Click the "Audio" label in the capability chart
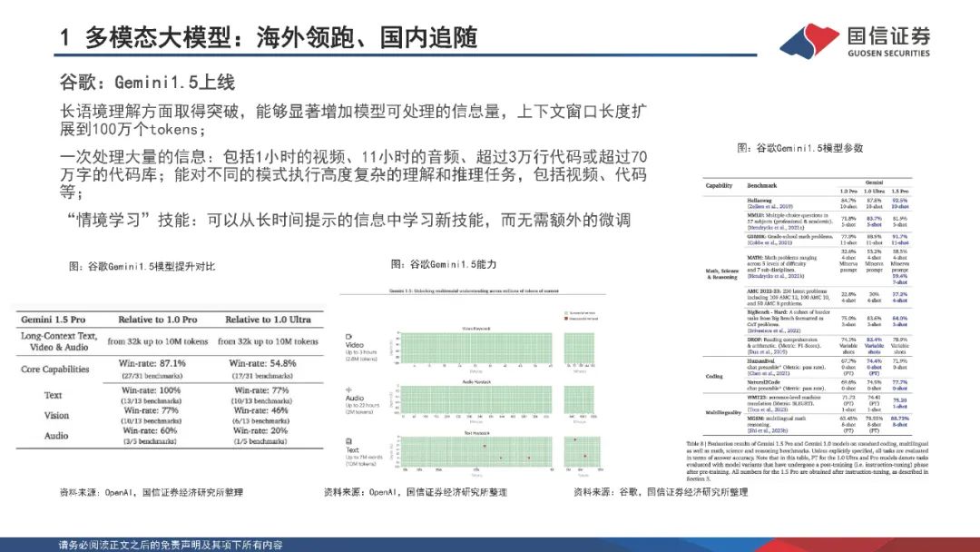This screenshot has height=552, width=980. (355, 398)
